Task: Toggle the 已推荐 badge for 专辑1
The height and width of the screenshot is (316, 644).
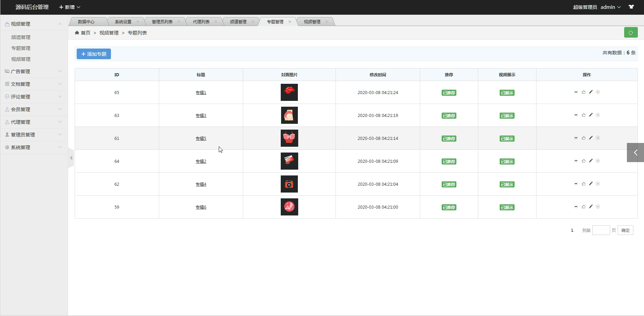Action: (449, 93)
